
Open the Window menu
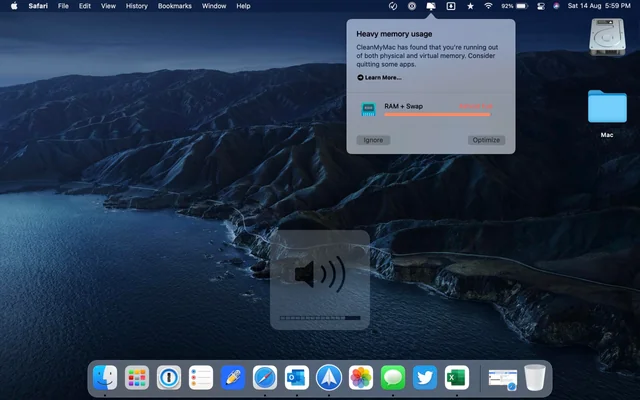[214, 6]
